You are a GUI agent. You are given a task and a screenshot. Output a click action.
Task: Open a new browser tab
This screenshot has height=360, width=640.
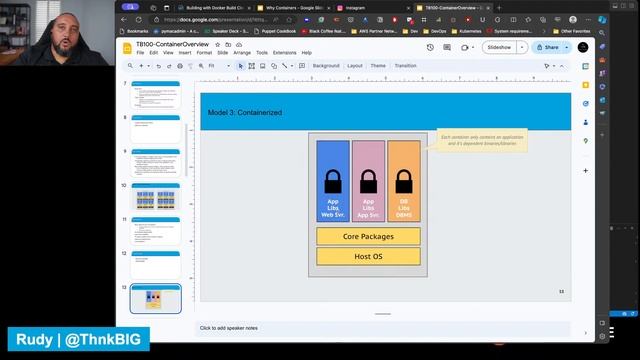pos(499,8)
